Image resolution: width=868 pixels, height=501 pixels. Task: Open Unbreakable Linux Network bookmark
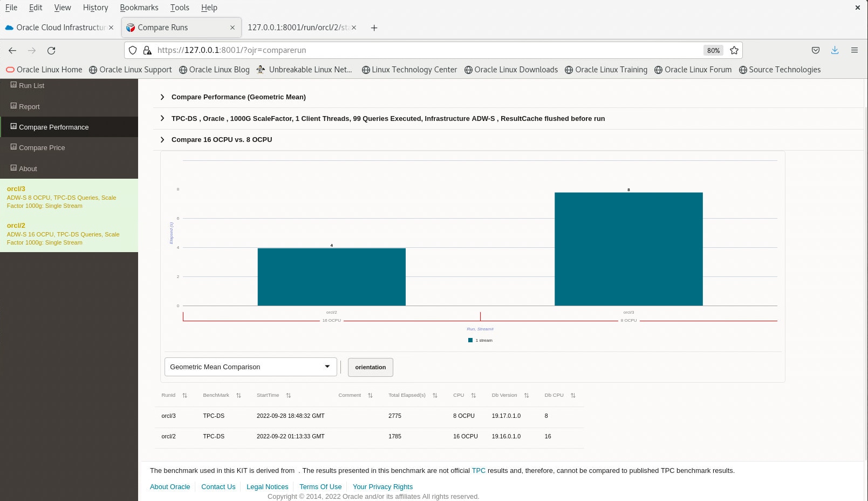click(x=304, y=70)
